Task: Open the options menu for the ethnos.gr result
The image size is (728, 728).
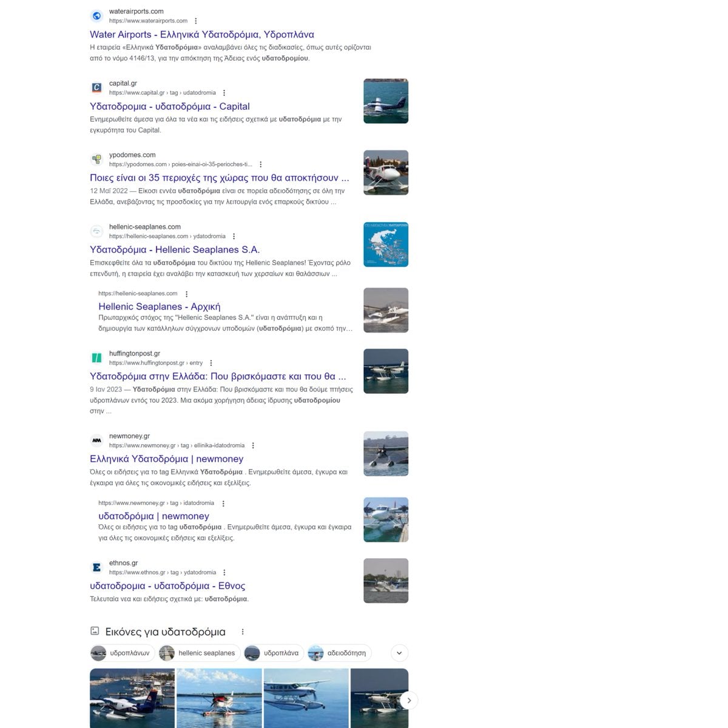Action: coord(224,572)
